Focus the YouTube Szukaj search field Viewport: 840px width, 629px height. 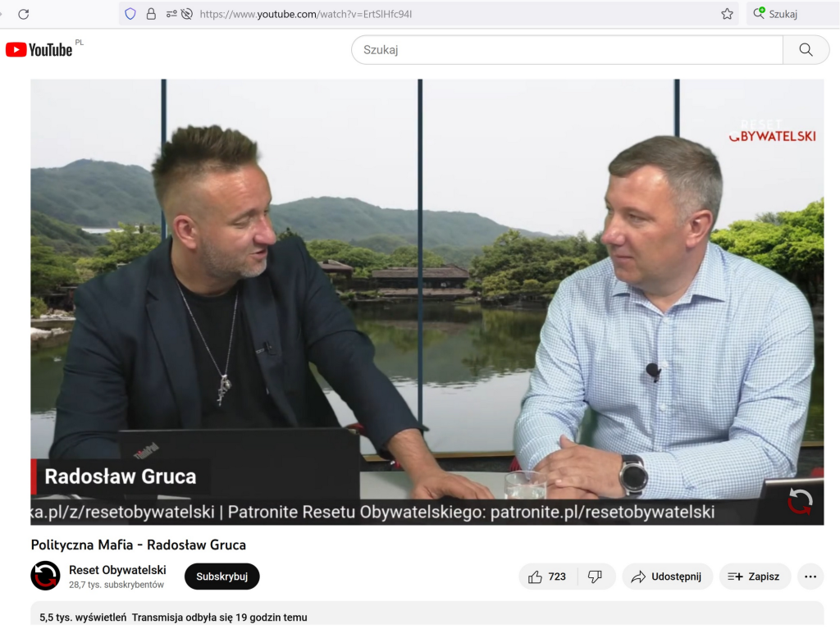pos(566,50)
